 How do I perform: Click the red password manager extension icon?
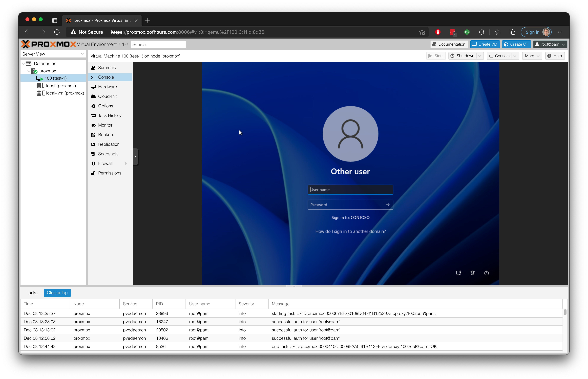tap(453, 32)
